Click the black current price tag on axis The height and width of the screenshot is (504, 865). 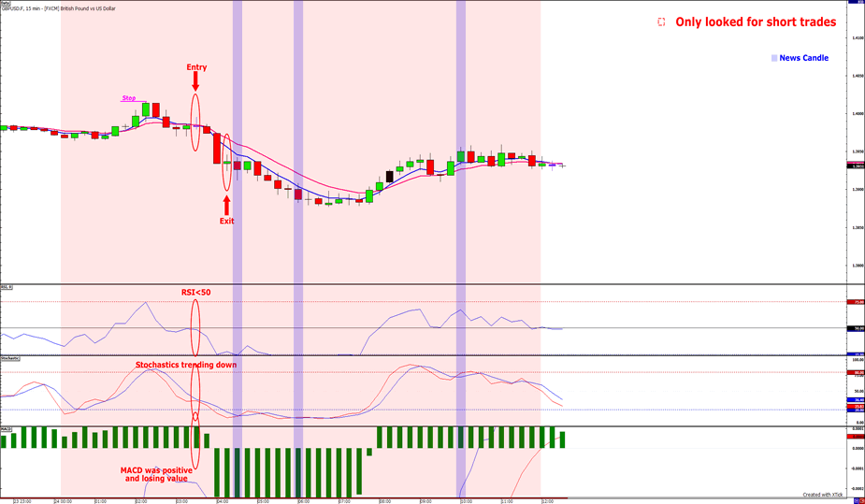click(x=856, y=166)
